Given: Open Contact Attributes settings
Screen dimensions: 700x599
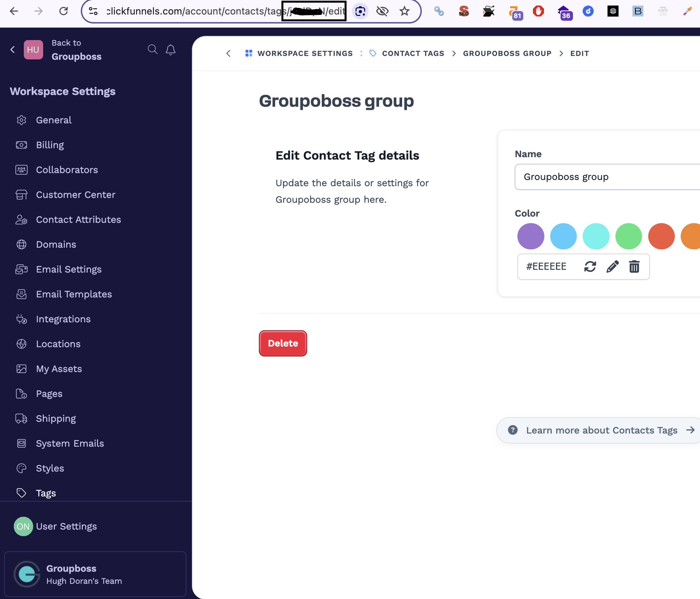Looking at the screenshot, I should pyautogui.click(x=78, y=219).
